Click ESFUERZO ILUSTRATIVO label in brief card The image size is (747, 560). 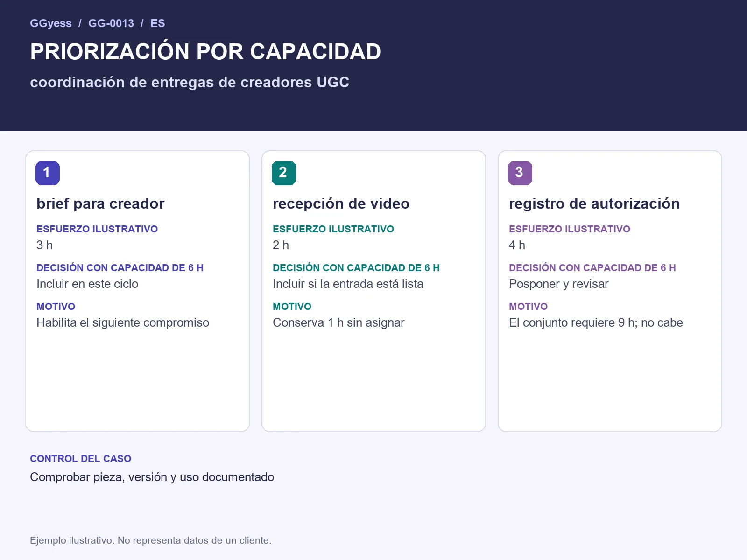pyautogui.click(x=97, y=229)
